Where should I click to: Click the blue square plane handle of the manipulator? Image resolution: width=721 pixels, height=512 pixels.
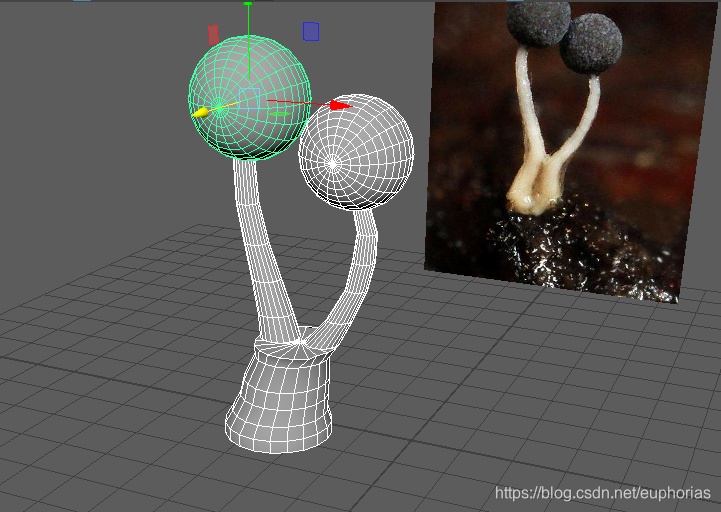click(311, 32)
